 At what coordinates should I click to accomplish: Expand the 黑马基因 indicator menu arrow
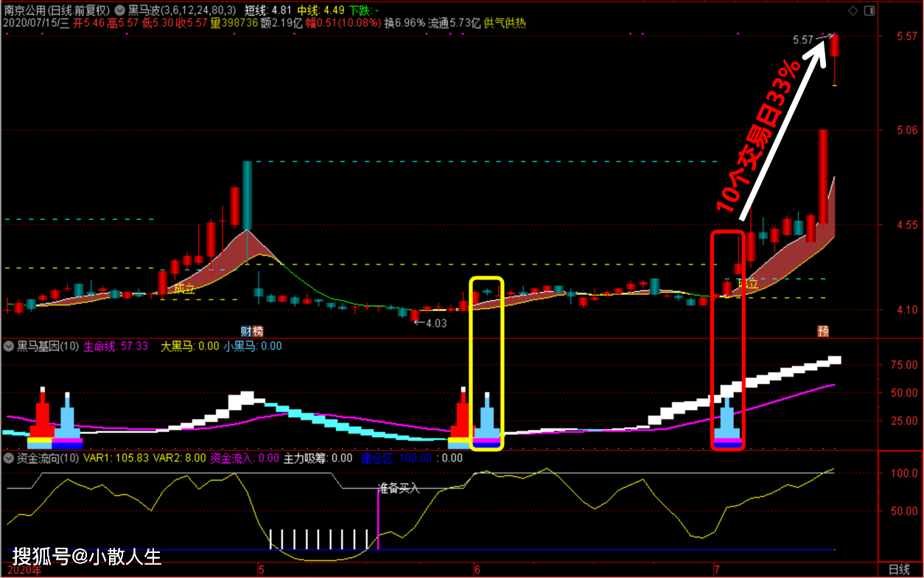(x=10, y=346)
